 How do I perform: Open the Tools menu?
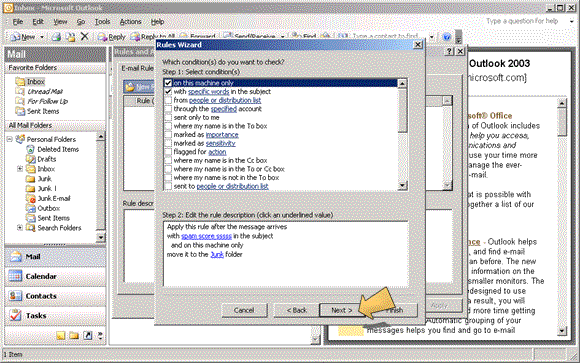(x=102, y=22)
